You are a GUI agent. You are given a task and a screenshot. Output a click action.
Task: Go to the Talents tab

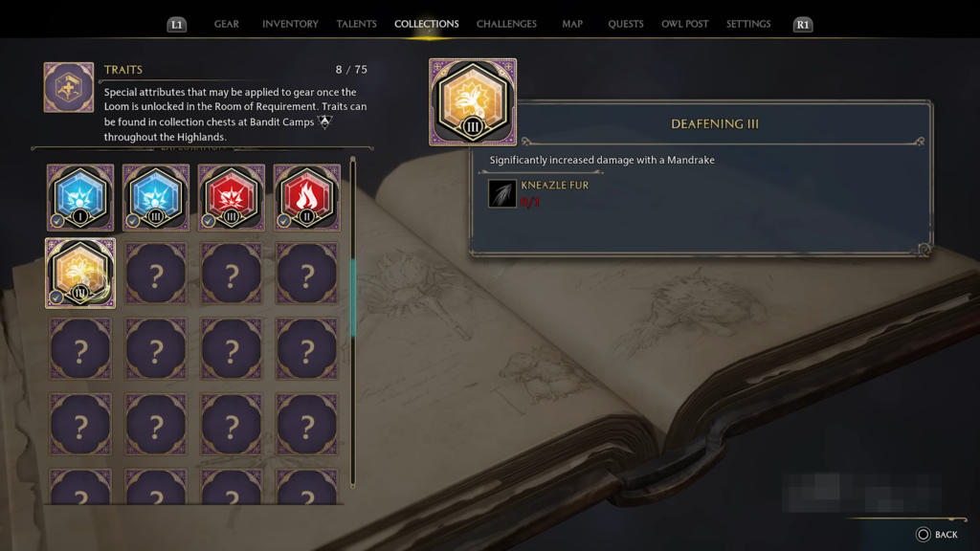pos(356,24)
